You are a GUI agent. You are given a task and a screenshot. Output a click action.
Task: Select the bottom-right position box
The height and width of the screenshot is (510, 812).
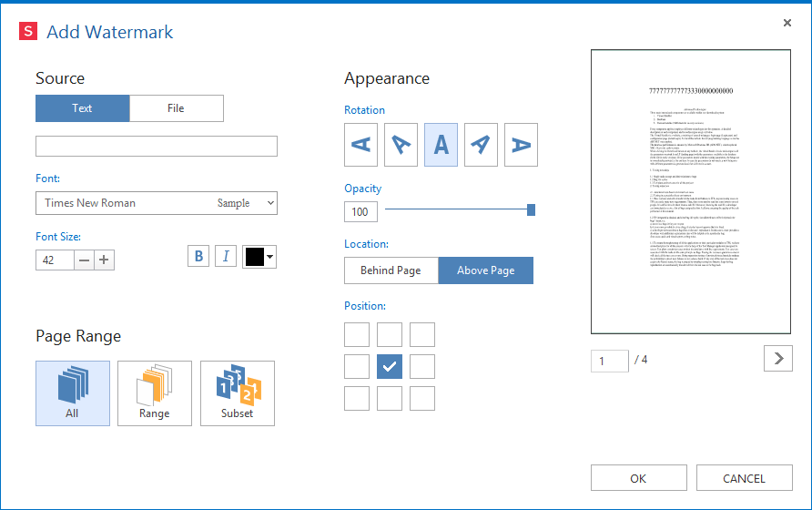(x=422, y=398)
